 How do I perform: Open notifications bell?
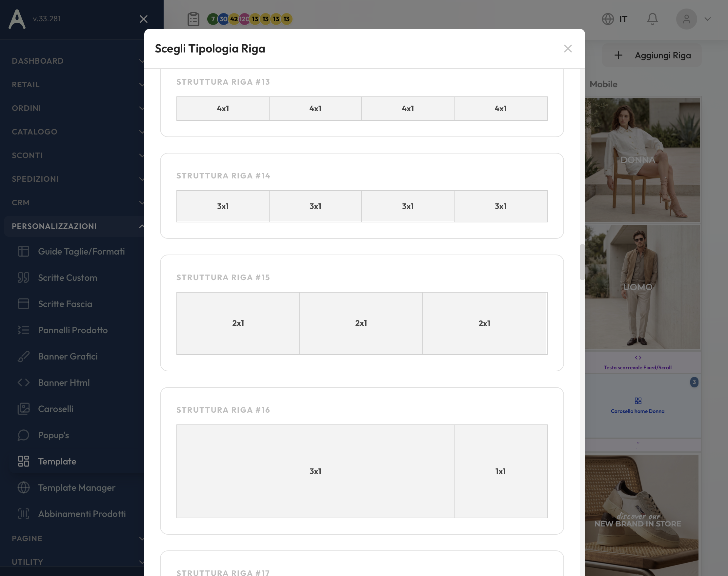pos(653,19)
